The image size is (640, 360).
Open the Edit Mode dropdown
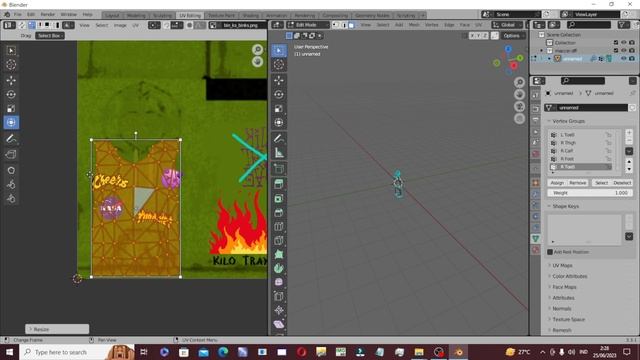coord(308,25)
